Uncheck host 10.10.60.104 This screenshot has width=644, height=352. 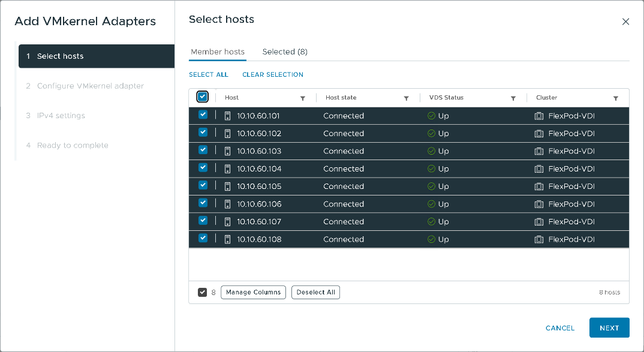click(x=203, y=167)
